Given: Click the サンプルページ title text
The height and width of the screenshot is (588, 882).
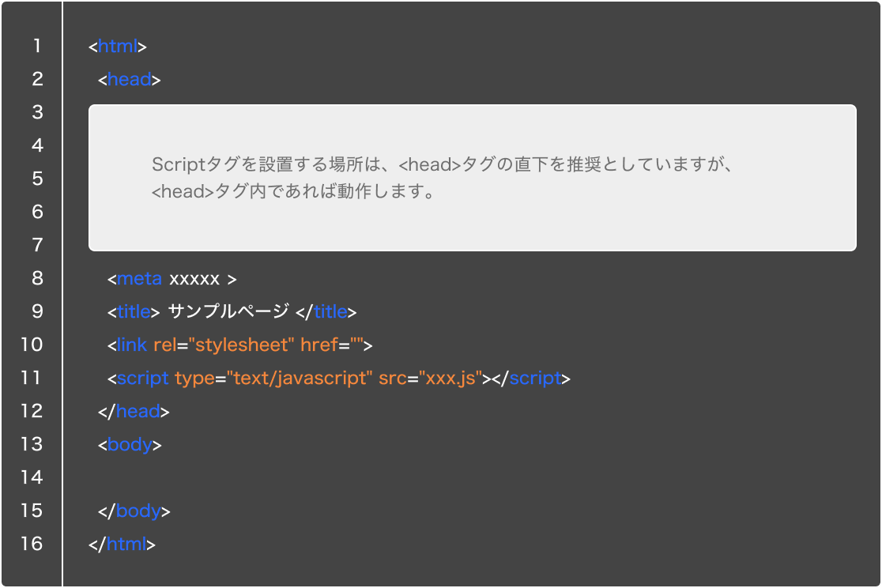Looking at the screenshot, I should point(229,312).
